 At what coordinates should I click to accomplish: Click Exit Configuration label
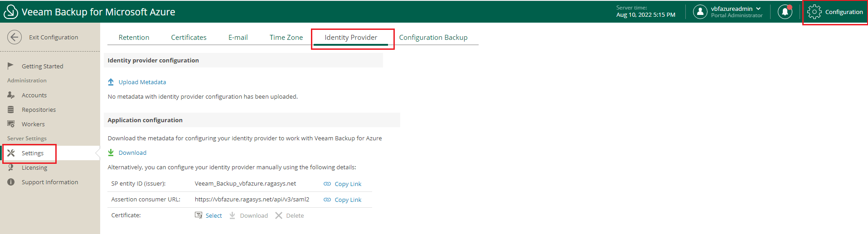[x=53, y=37]
